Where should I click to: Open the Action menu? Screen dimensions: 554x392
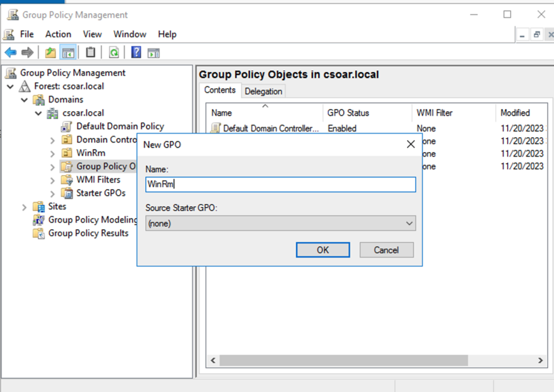pyautogui.click(x=57, y=34)
